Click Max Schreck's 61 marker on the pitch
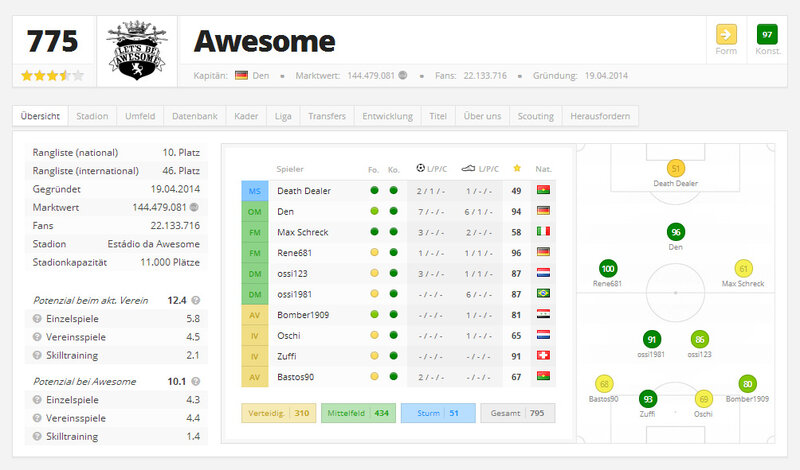The height and width of the screenshot is (470, 800). click(x=743, y=269)
